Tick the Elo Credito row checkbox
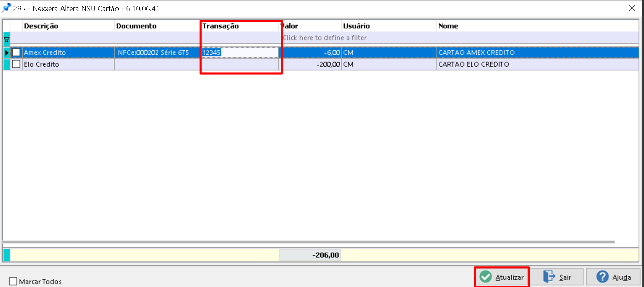This screenshot has height=287, width=644. (16, 65)
